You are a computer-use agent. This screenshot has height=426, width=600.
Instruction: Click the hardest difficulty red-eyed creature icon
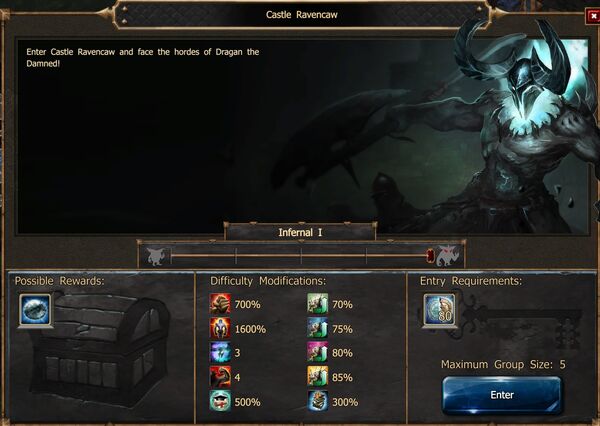point(448,255)
